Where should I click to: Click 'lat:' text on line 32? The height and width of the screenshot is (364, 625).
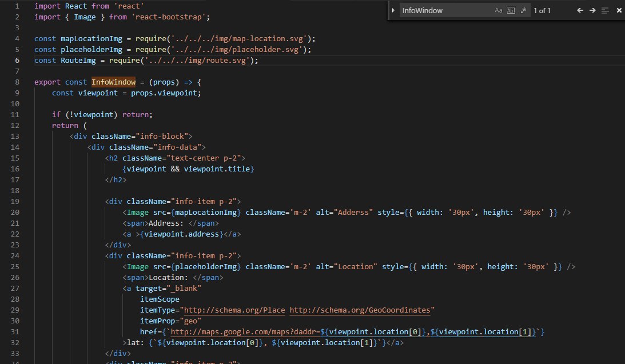click(136, 342)
